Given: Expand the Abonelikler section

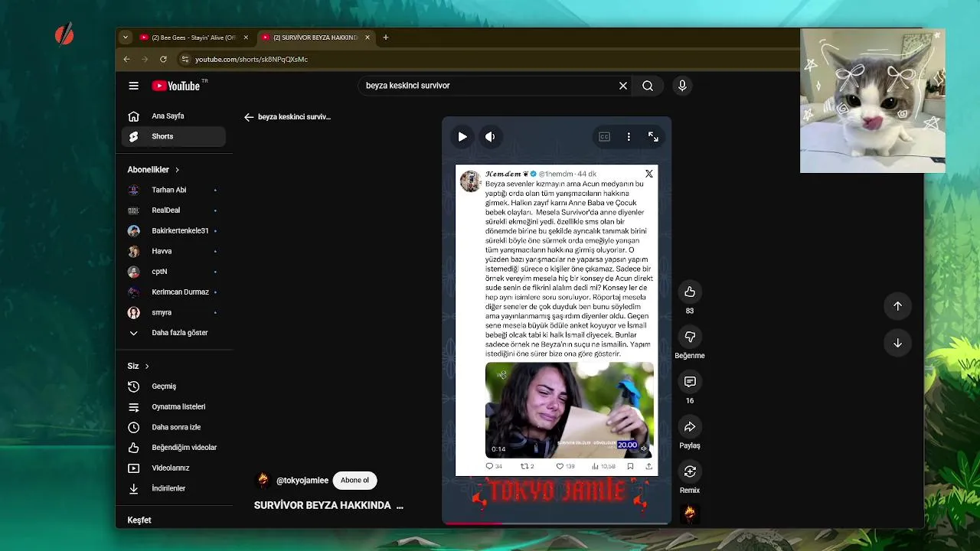Looking at the screenshot, I should [153, 170].
